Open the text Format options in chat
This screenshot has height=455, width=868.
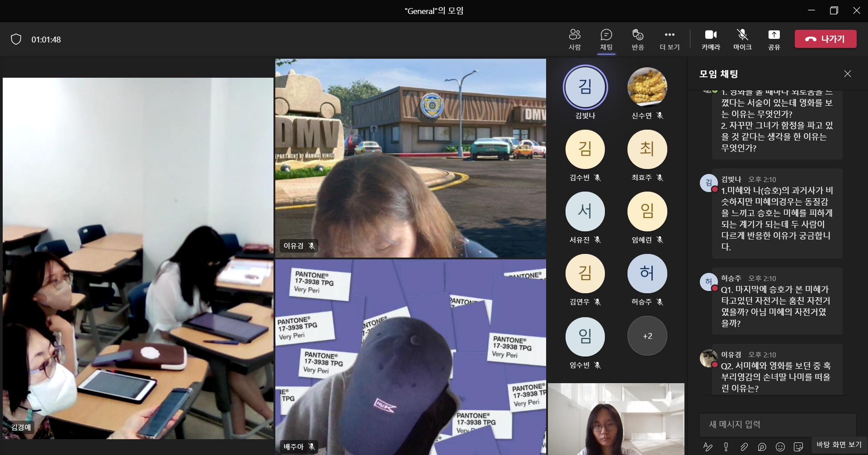click(x=708, y=447)
